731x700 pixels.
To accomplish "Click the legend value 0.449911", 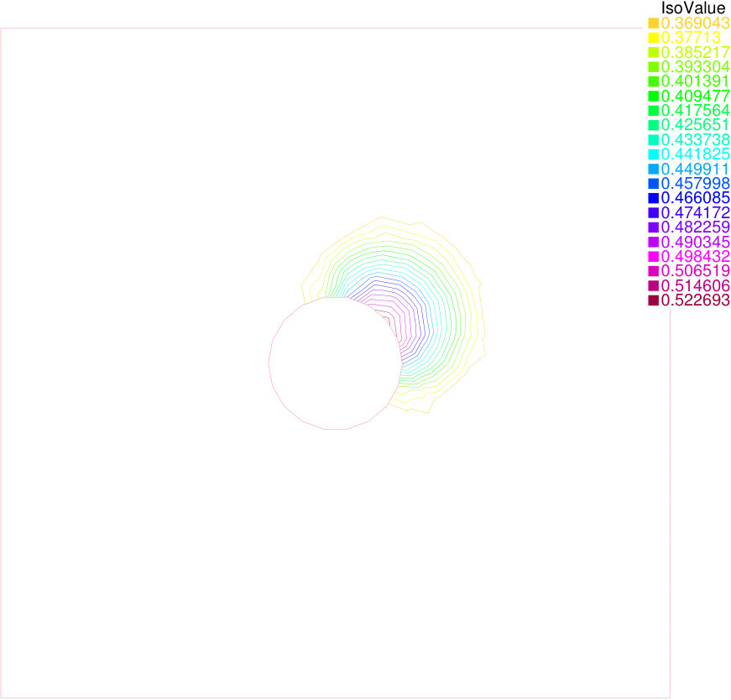I will [695, 169].
